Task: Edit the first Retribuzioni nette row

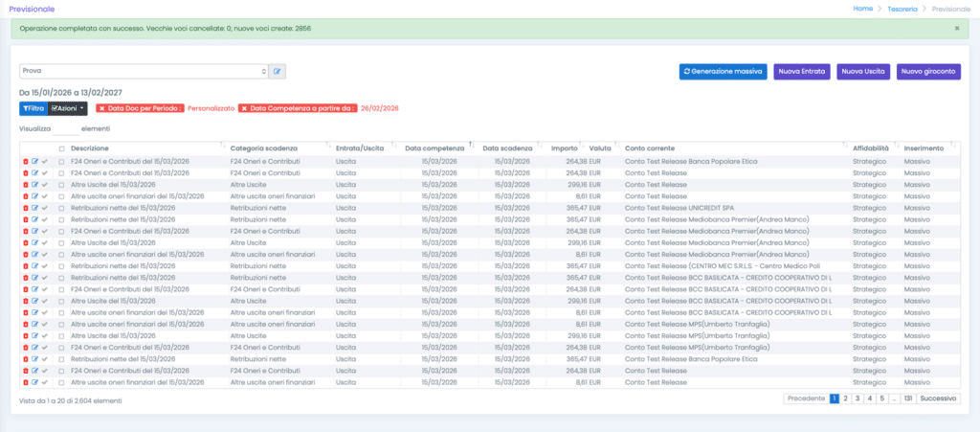Action: [34, 208]
